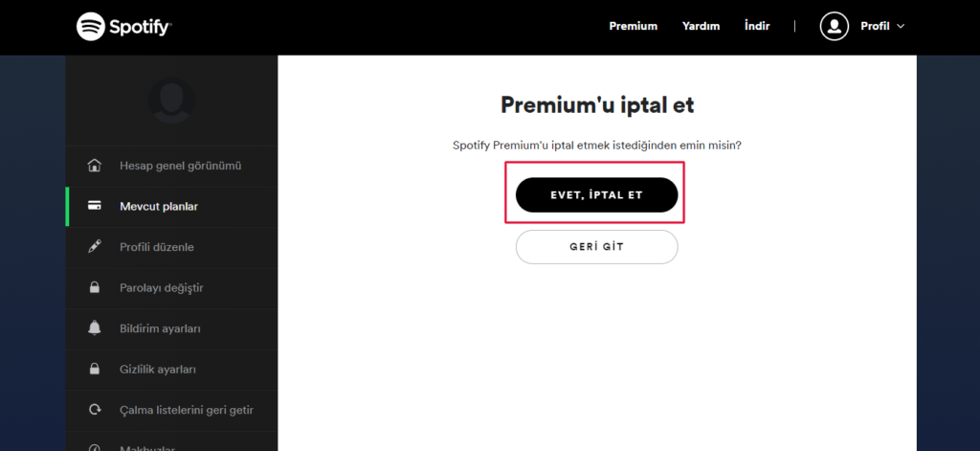Click the restore icon beside Çalma listelerini geri getir
The width and height of the screenshot is (980, 451).
point(95,410)
